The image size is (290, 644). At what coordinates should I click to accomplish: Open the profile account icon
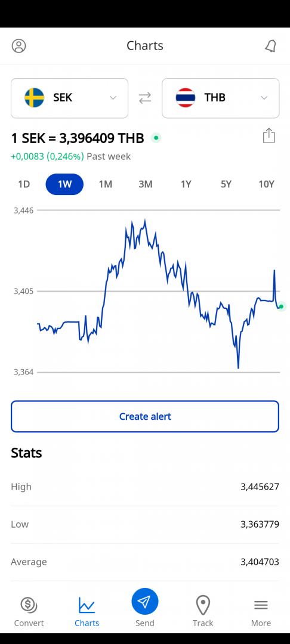(x=18, y=45)
